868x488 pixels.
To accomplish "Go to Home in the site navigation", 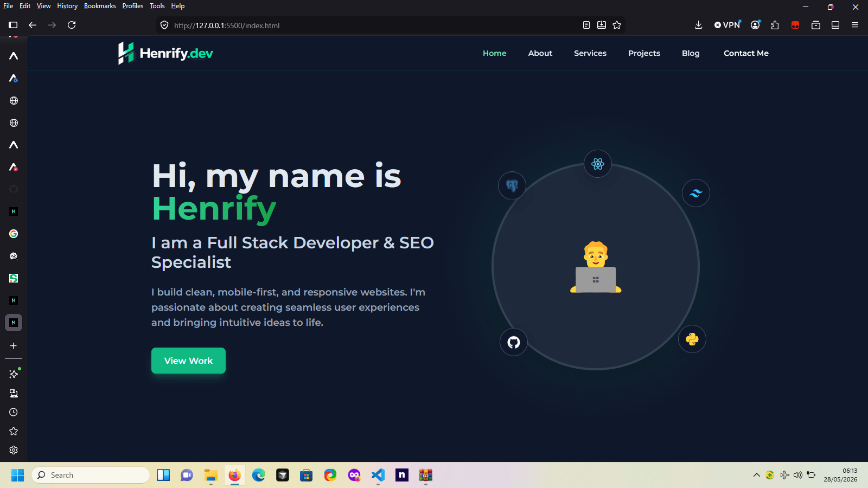I will click(495, 53).
